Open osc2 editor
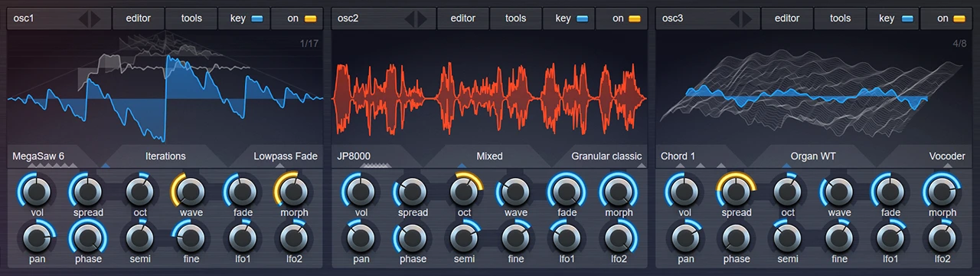Image resolution: width=980 pixels, height=276 pixels. pyautogui.click(x=462, y=18)
